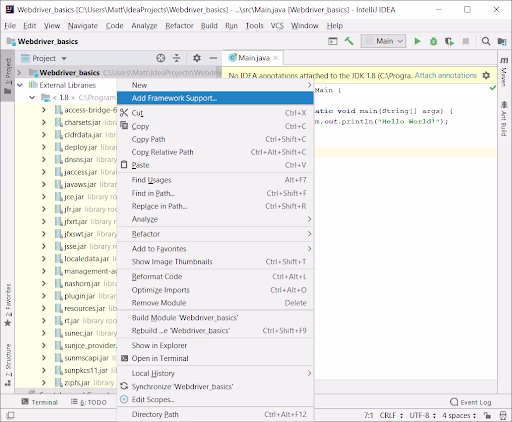
Task: Open the Favorites side panel
Action: (x=8, y=305)
